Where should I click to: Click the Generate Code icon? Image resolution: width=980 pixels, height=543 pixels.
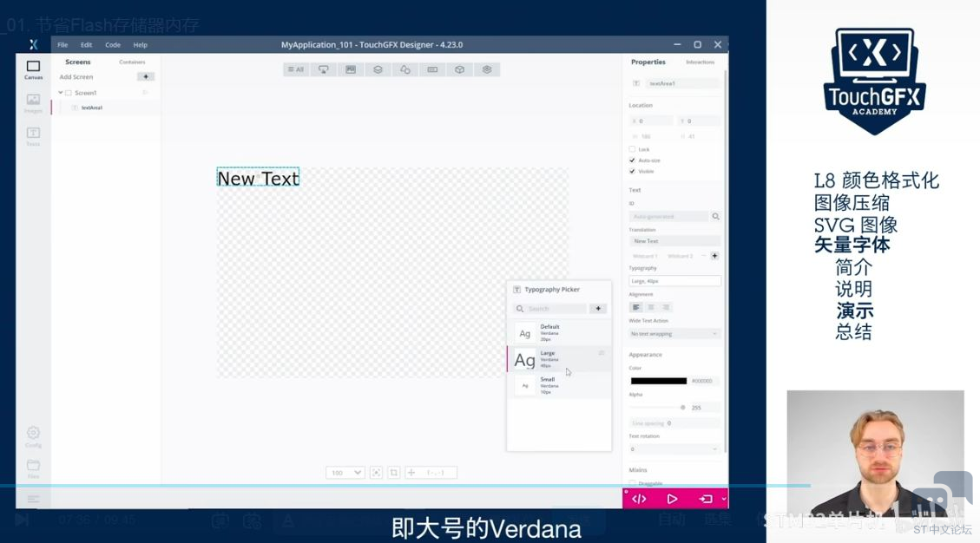(639, 499)
